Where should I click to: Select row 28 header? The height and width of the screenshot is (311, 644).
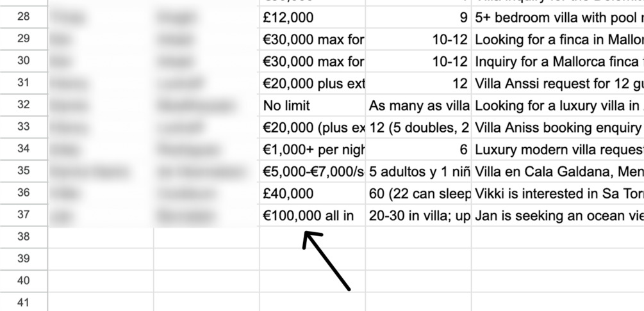coord(23,17)
